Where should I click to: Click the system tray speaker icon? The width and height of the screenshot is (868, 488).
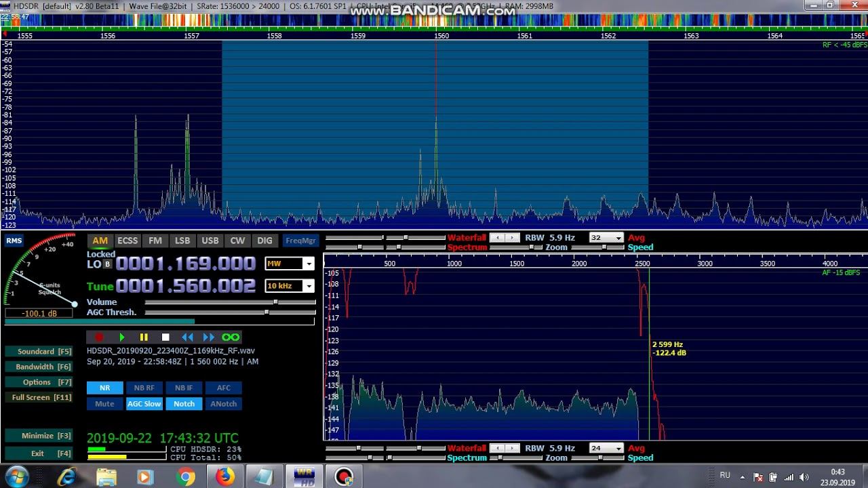804,476
